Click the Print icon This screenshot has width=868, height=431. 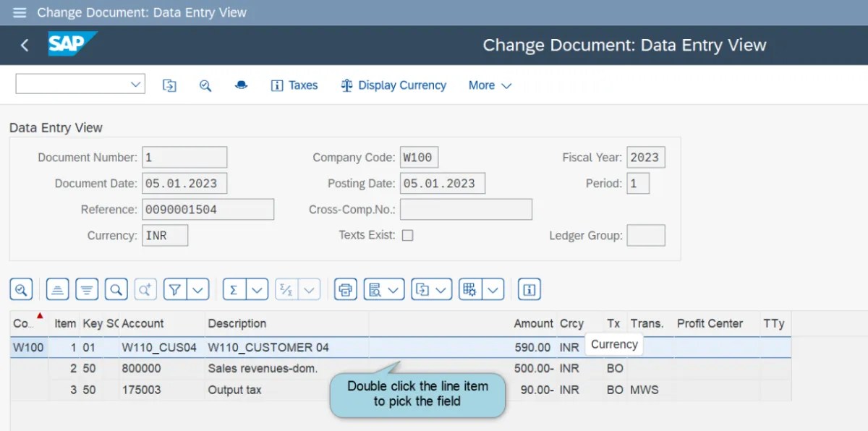pyautogui.click(x=346, y=290)
